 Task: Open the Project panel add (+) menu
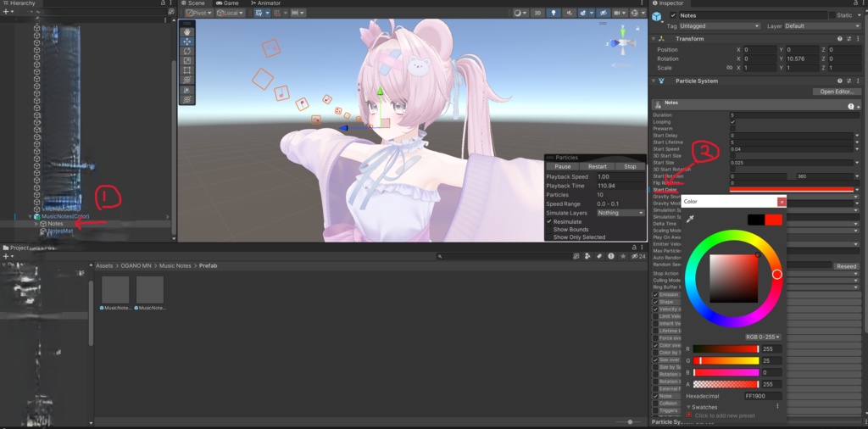click(7, 256)
